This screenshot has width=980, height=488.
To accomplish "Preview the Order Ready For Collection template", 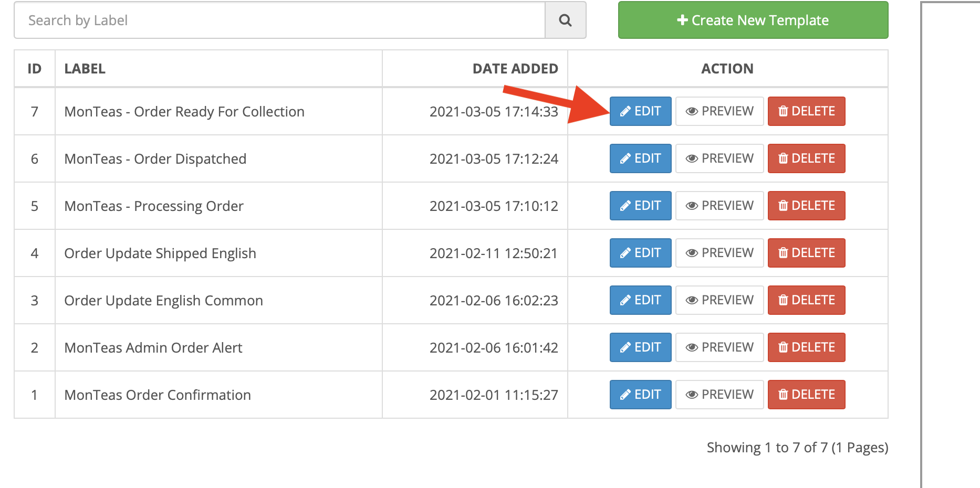I will (719, 111).
